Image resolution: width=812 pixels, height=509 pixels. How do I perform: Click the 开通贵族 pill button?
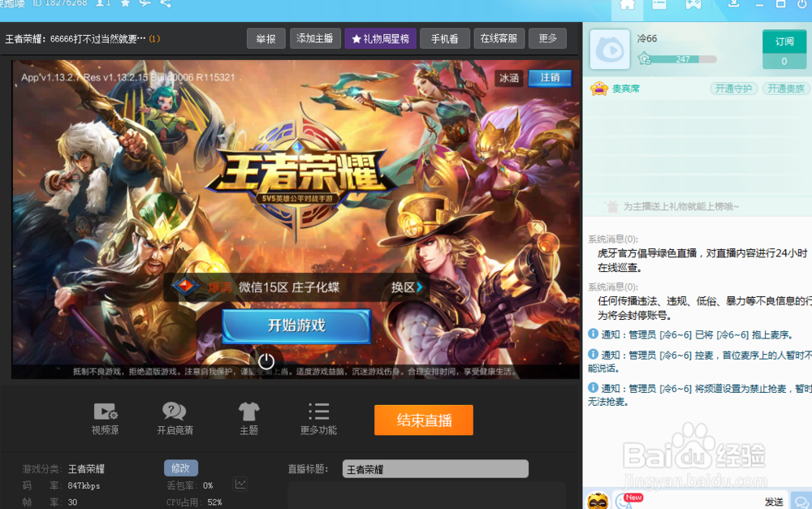pos(785,88)
